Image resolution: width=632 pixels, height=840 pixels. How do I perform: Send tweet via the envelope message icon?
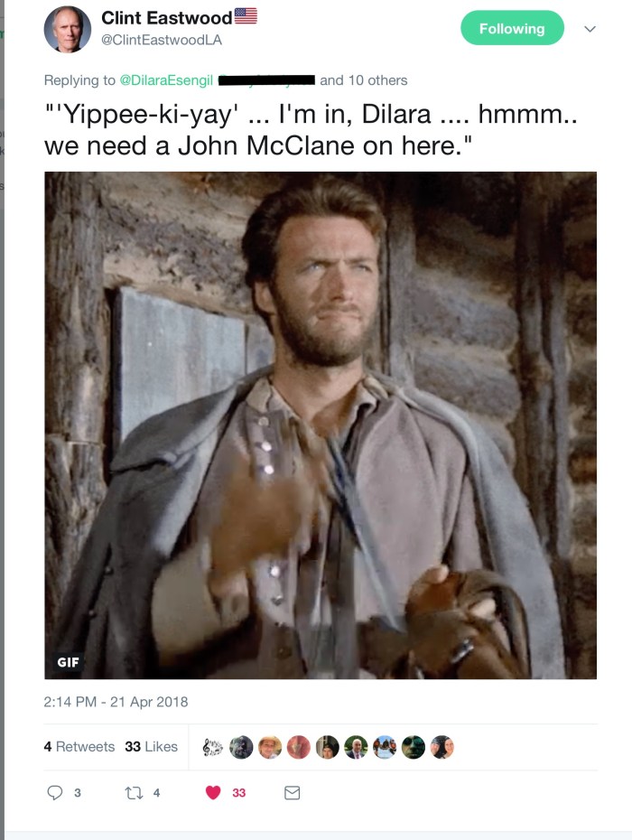click(292, 792)
